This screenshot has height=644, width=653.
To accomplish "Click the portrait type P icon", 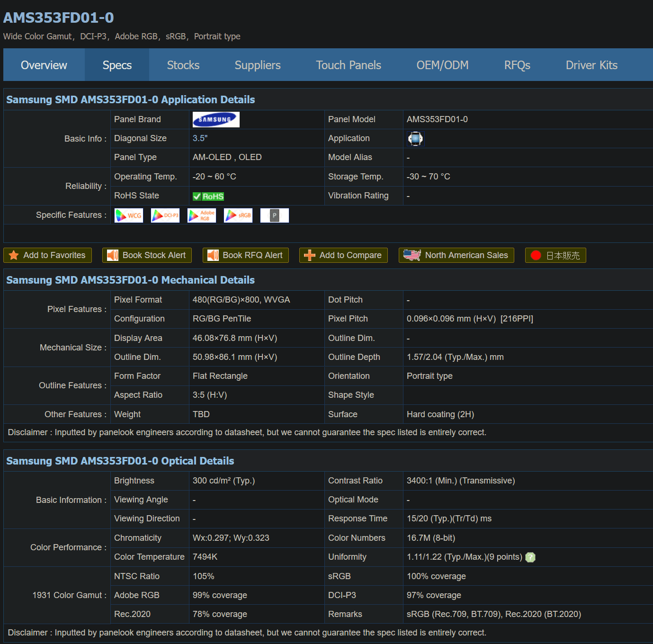I will pos(275,215).
